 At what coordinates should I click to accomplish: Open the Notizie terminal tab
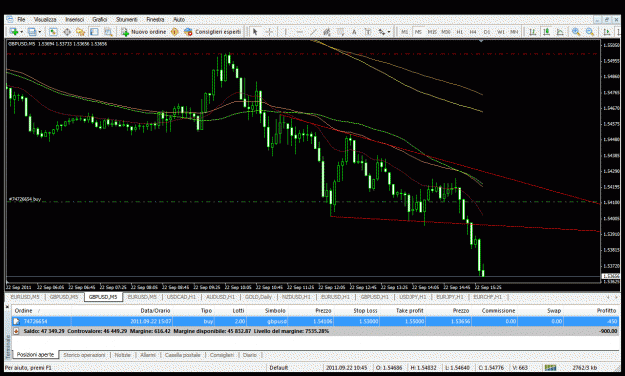(123, 355)
